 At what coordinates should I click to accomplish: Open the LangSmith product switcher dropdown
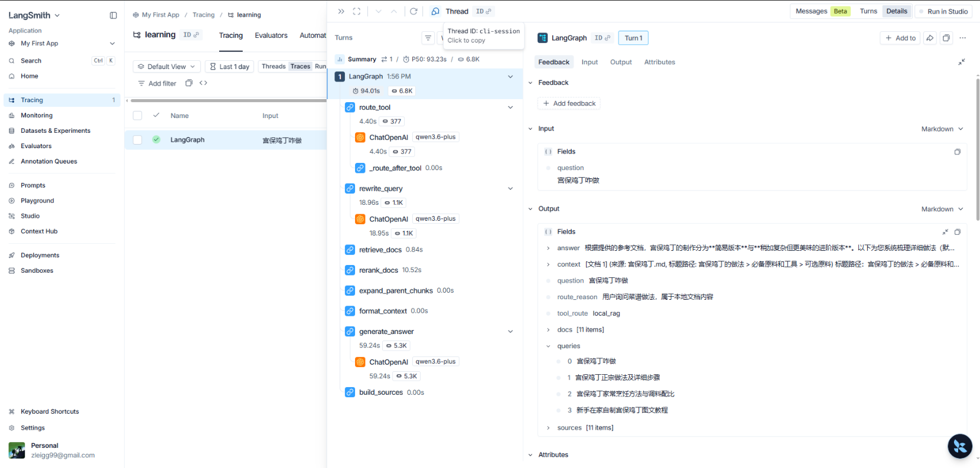click(x=34, y=15)
